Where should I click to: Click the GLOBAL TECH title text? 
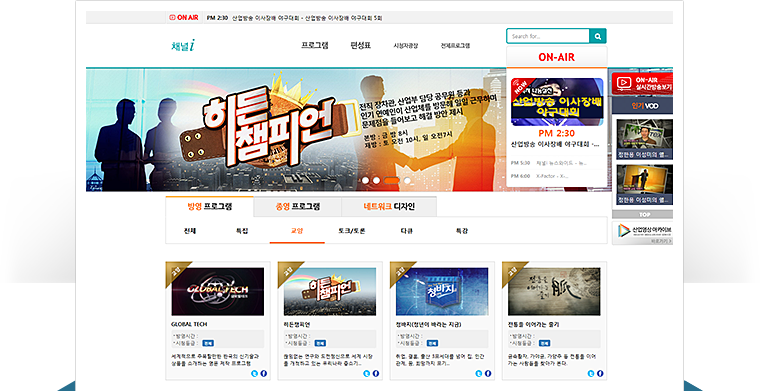coord(189,324)
